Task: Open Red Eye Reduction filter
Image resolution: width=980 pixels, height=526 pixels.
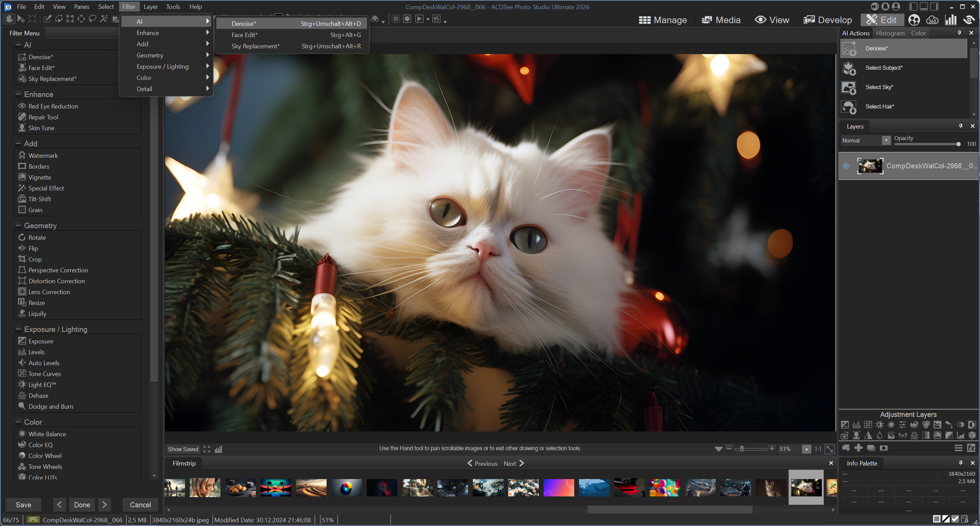Action: (x=53, y=106)
